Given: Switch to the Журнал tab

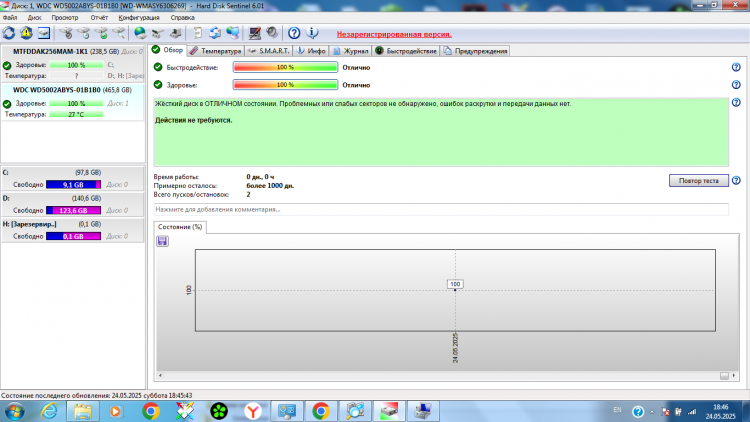Looking at the screenshot, I should click(351, 51).
